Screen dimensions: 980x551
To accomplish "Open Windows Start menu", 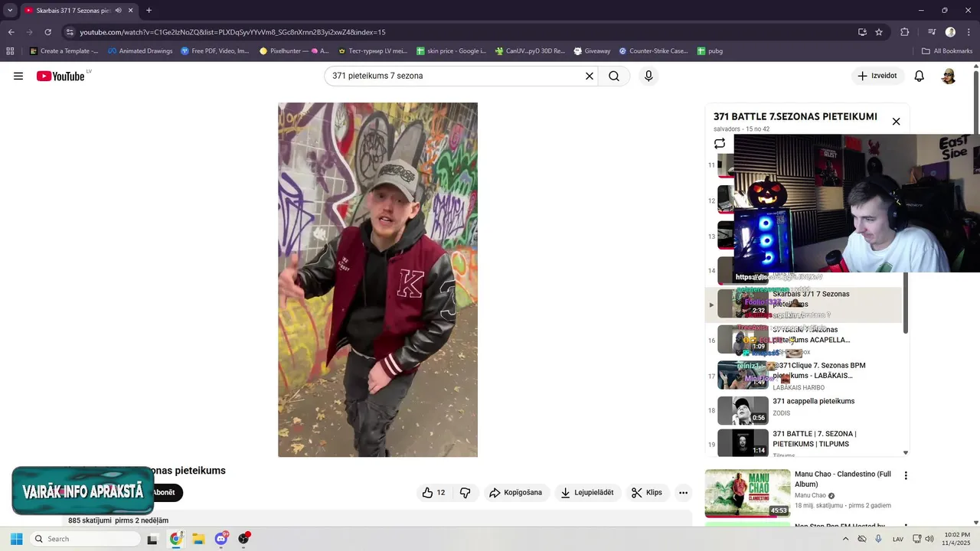I will pos(17,539).
